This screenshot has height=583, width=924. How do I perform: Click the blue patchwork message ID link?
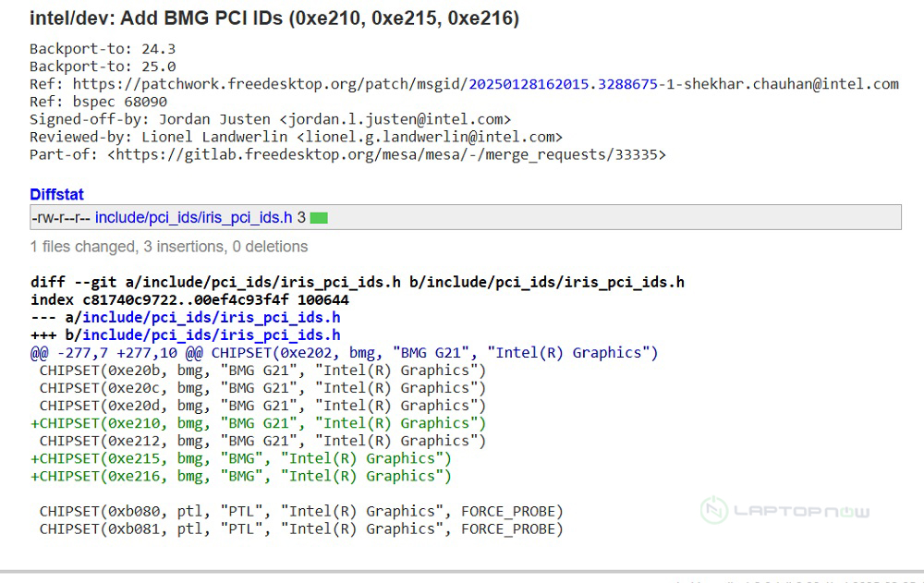564,84
